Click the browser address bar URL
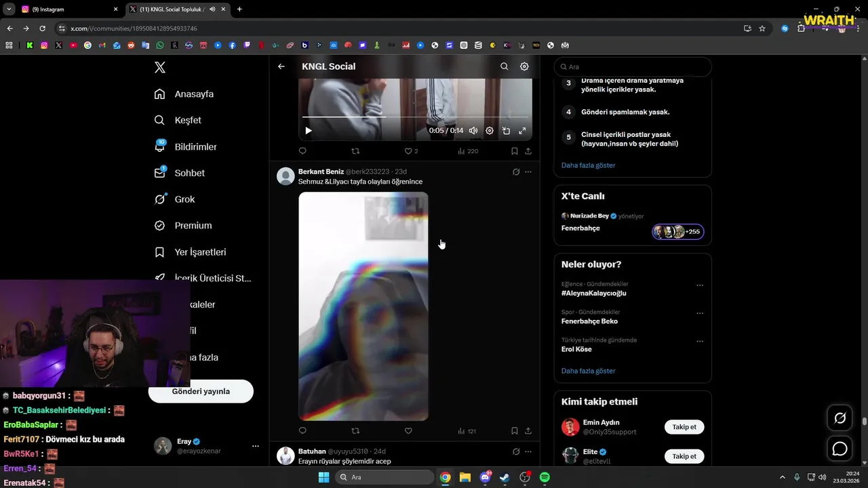Screen dimensions: 868x488 134,28
